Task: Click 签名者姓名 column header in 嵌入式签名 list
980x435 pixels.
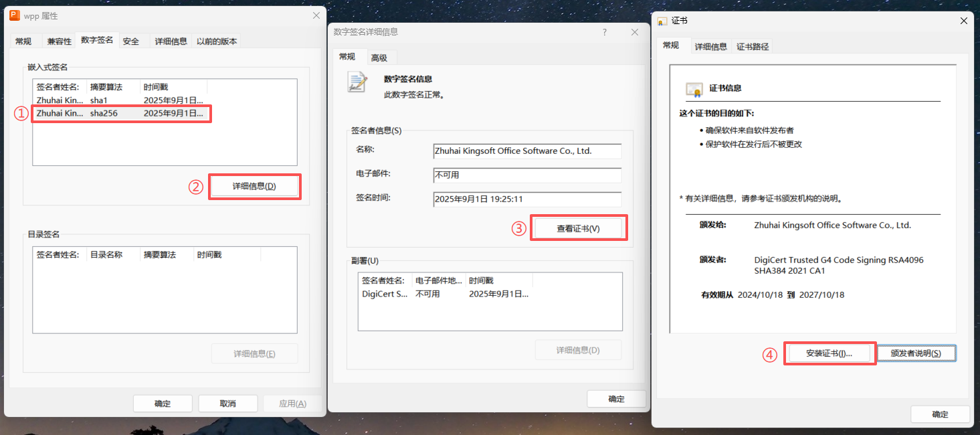Action: pos(60,87)
